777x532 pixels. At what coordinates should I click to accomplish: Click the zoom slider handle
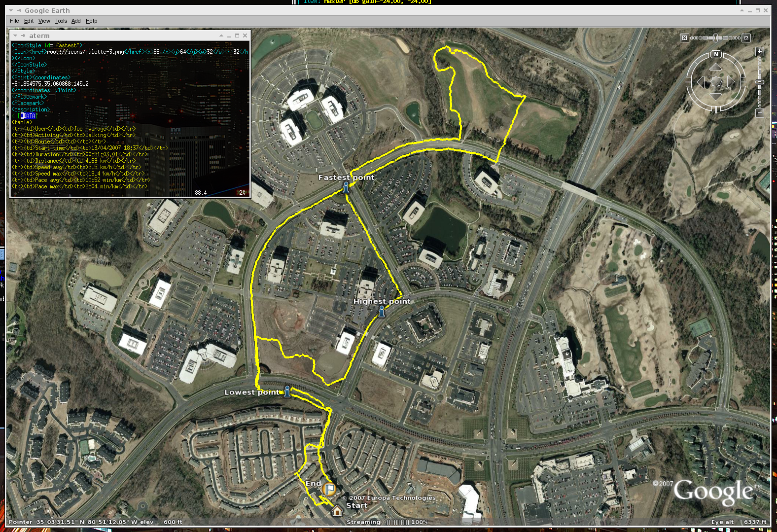click(760, 82)
